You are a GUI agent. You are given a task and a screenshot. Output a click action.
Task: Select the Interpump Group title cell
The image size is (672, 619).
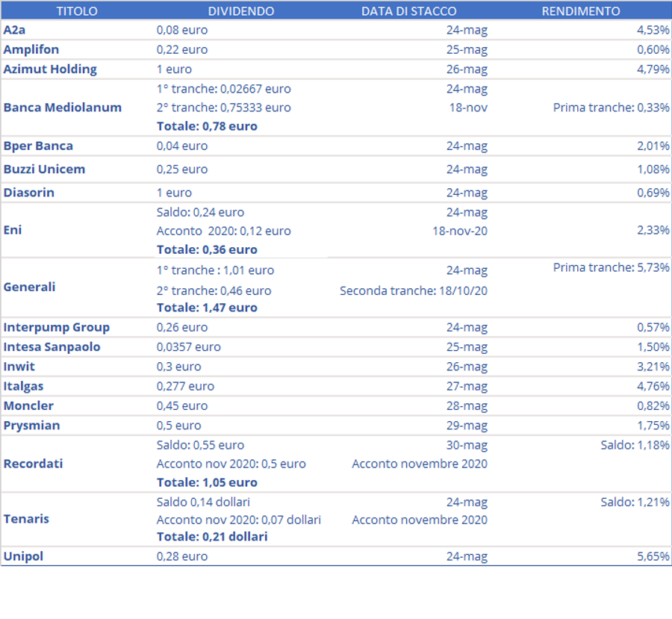57,328
